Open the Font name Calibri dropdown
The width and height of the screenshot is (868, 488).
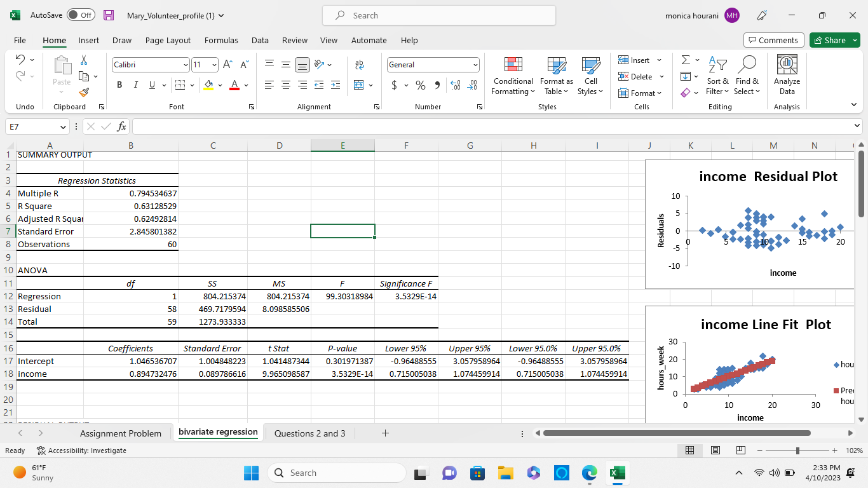(186, 65)
